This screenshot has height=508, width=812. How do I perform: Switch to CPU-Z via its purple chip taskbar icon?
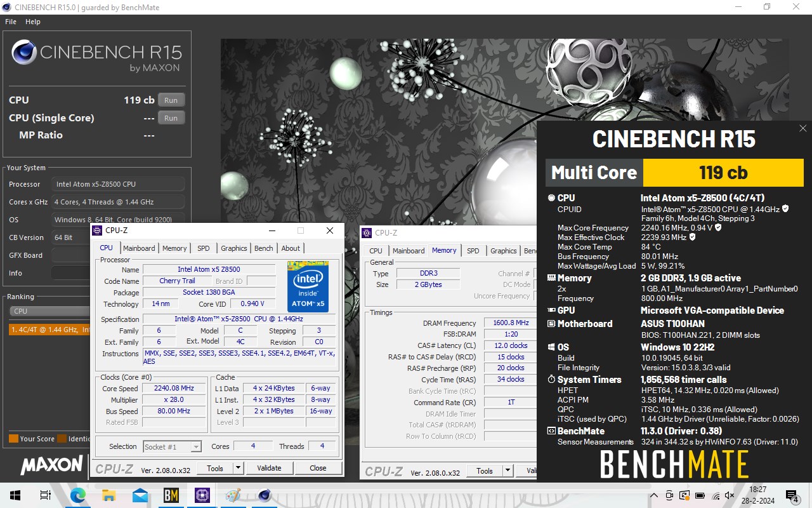pos(202,495)
